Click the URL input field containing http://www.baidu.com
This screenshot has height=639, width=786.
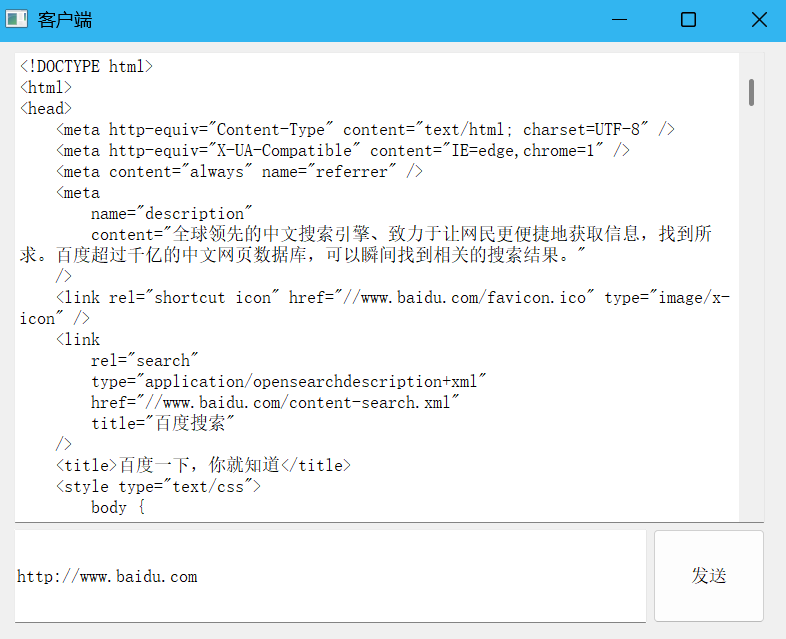click(330, 576)
